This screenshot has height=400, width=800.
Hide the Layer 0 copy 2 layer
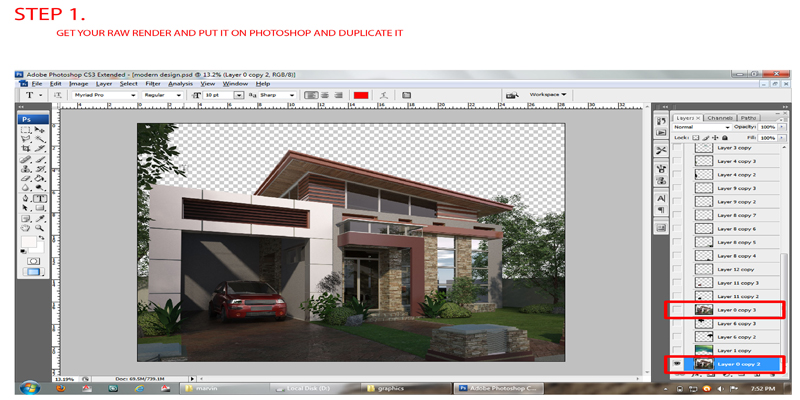pyautogui.click(x=678, y=365)
